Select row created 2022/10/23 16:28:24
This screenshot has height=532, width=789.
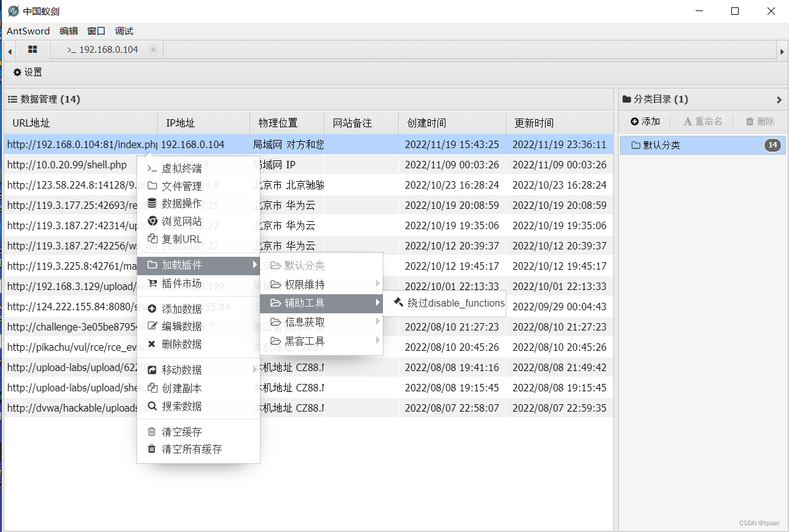coord(308,185)
